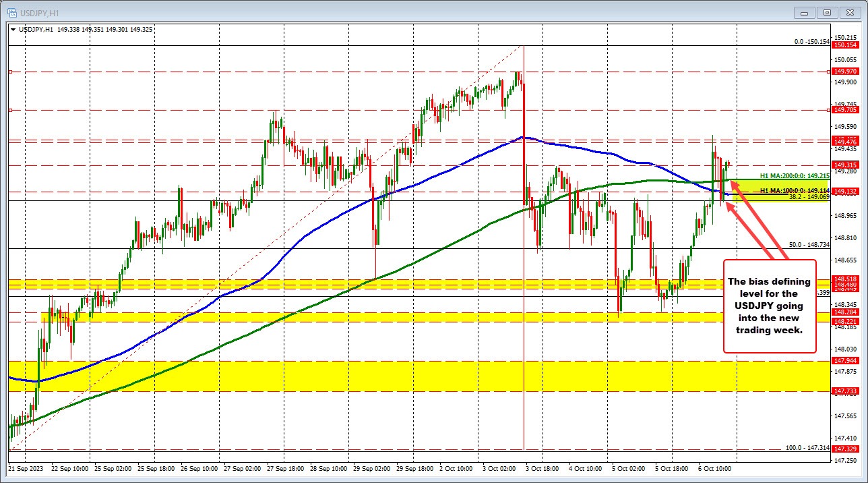Click the red 149.970 price tag
The height and width of the screenshot is (483, 868).
pos(845,72)
